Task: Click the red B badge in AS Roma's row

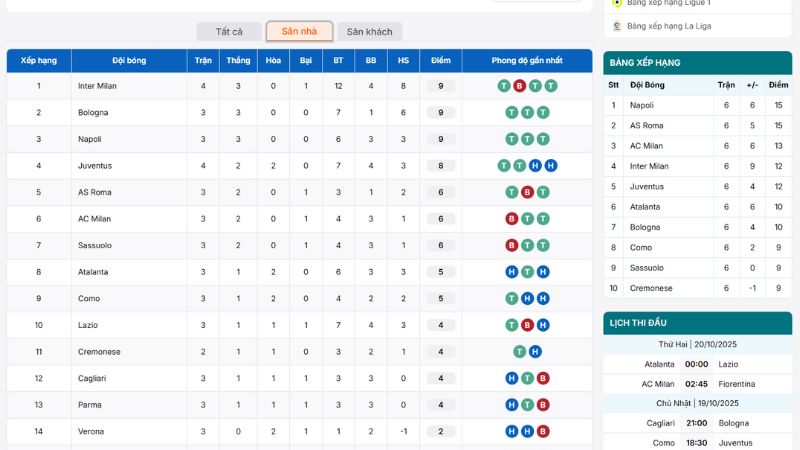Action: pos(527,192)
